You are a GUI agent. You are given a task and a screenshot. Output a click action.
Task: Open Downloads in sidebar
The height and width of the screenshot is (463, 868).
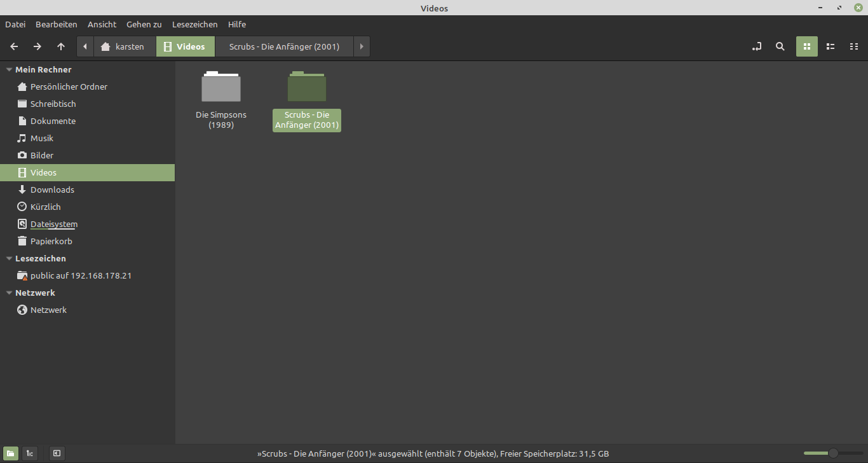[87, 190]
